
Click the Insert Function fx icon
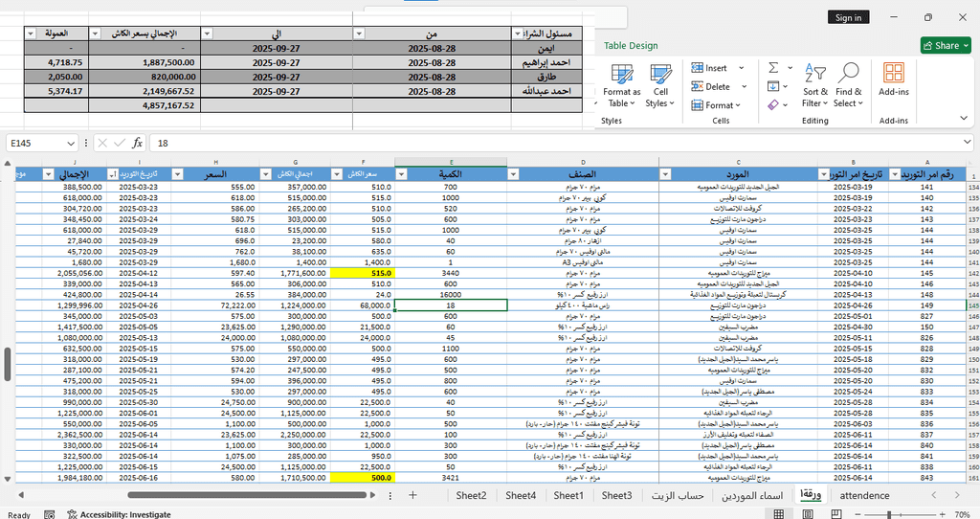point(137,143)
